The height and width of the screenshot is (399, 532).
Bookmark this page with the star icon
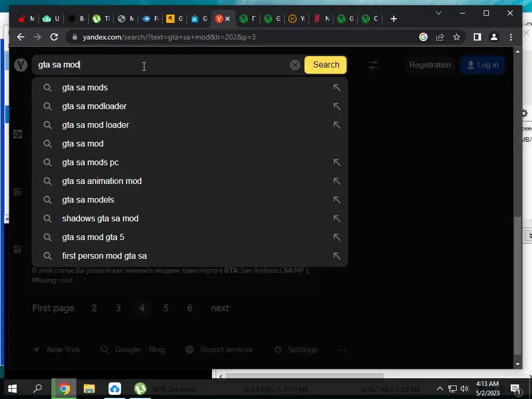[457, 37]
